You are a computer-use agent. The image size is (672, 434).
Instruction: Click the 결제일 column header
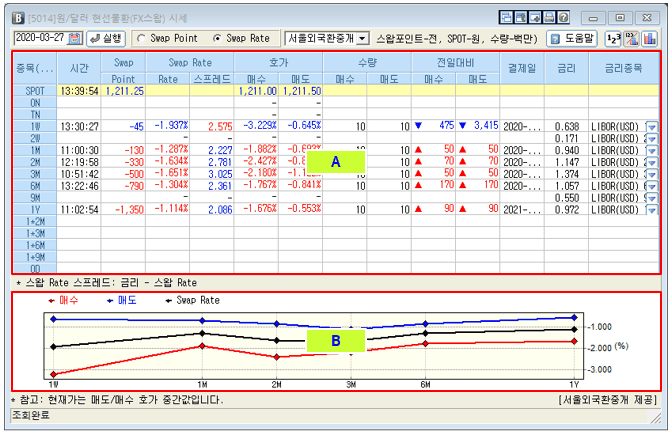pyautogui.click(x=522, y=68)
